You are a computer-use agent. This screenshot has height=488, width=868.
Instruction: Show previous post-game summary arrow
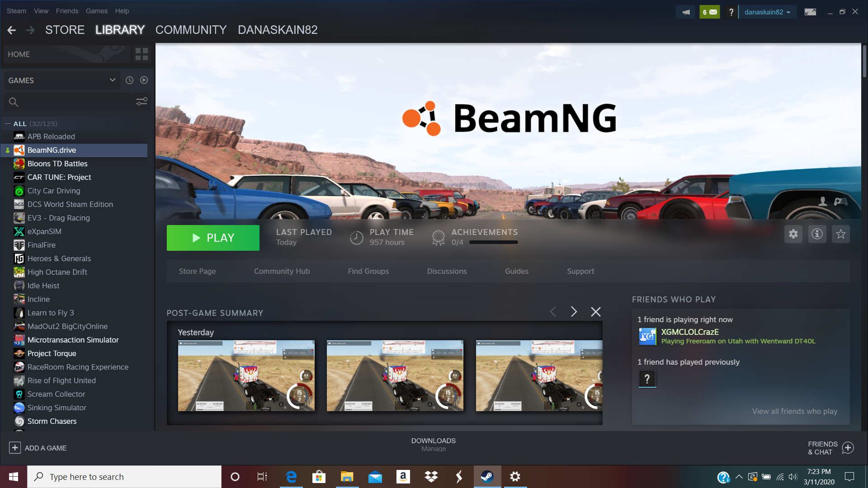pyautogui.click(x=553, y=312)
